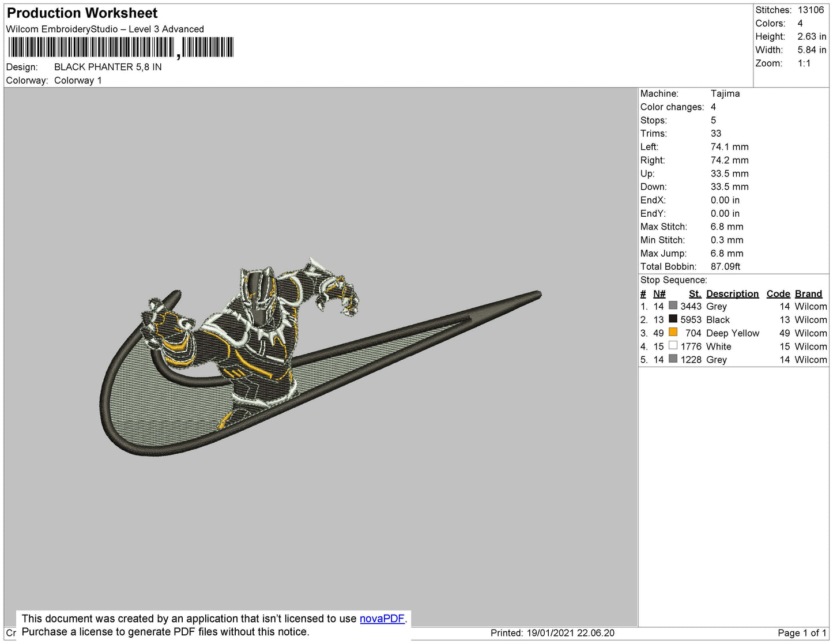Click the Brand column header
The height and width of the screenshot is (644, 833).
click(808, 293)
